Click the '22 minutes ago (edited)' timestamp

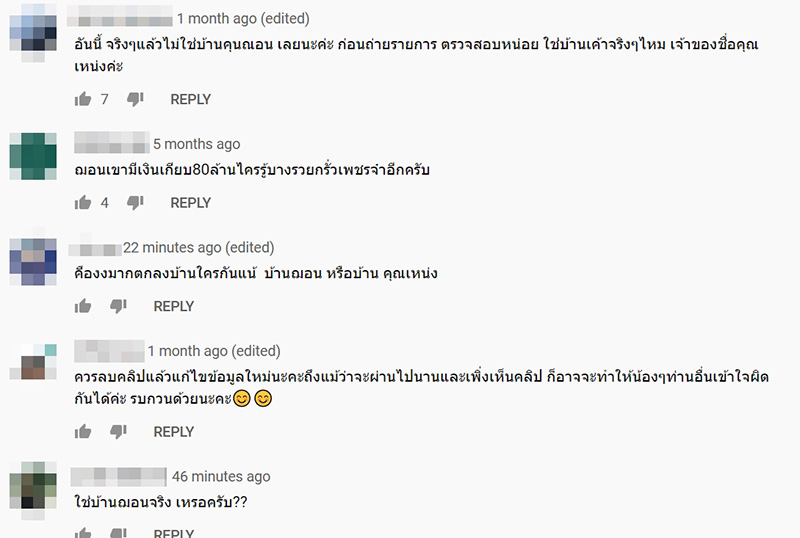pos(198,248)
